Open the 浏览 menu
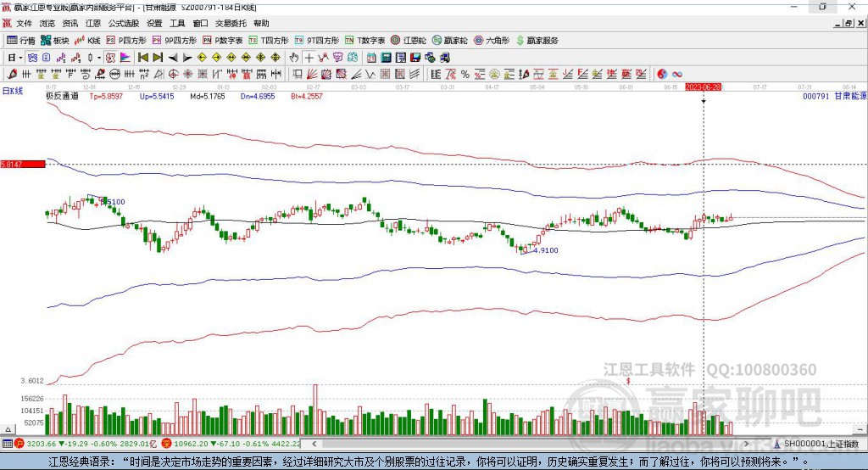 coord(47,23)
